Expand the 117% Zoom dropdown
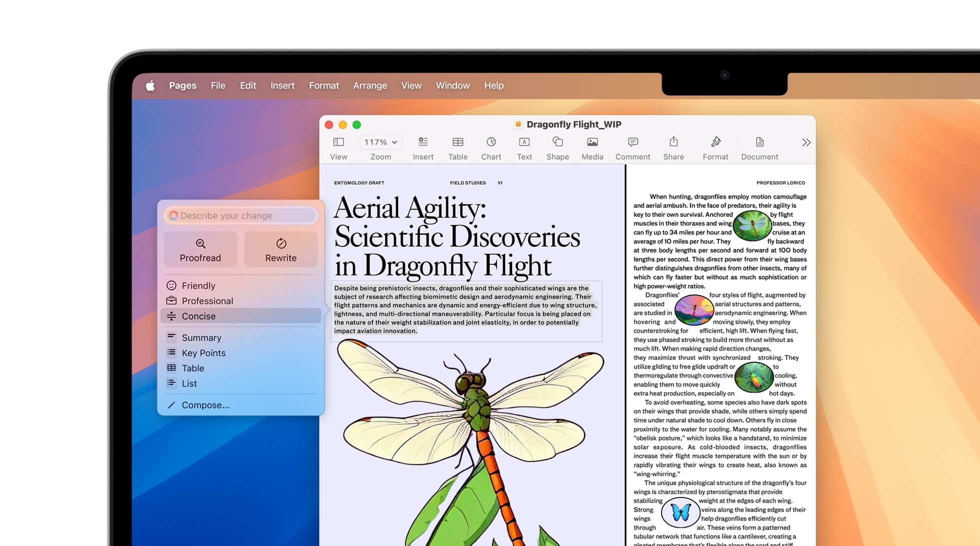The height and width of the screenshot is (546, 980). pyautogui.click(x=380, y=142)
